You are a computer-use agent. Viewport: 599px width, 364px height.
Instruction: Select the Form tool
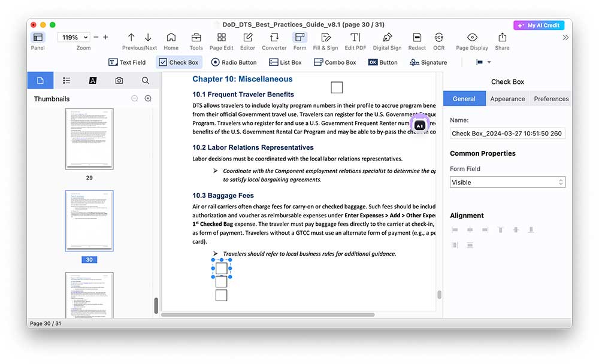point(299,37)
